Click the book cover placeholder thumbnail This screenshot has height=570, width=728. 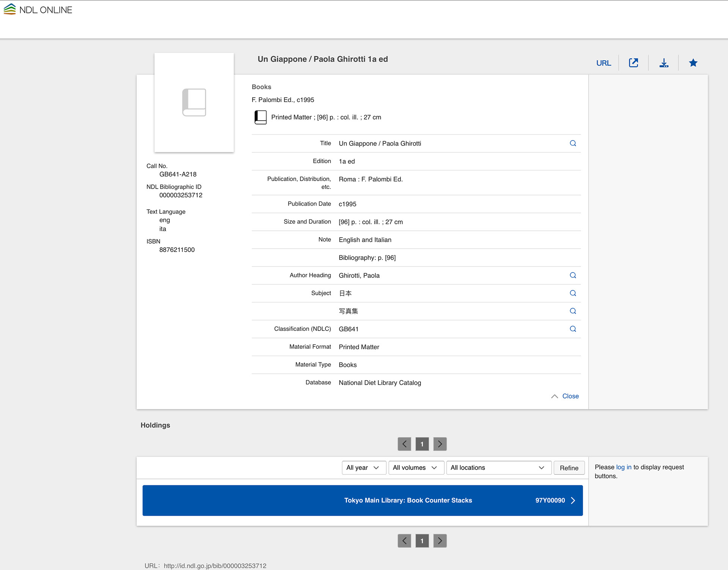click(194, 102)
